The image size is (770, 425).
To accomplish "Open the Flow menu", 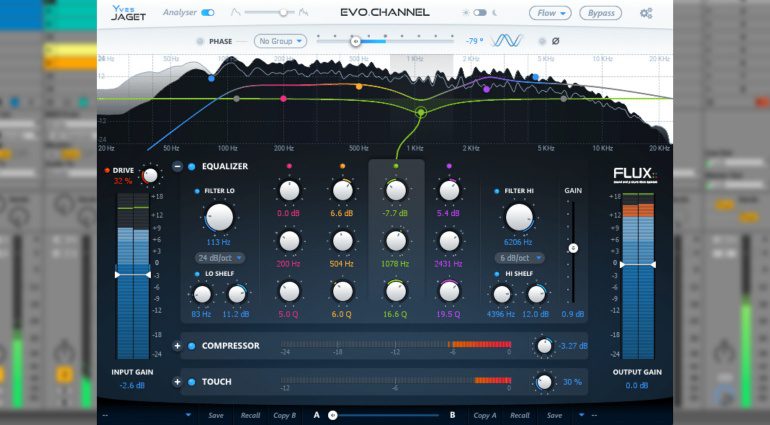I will [550, 13].
